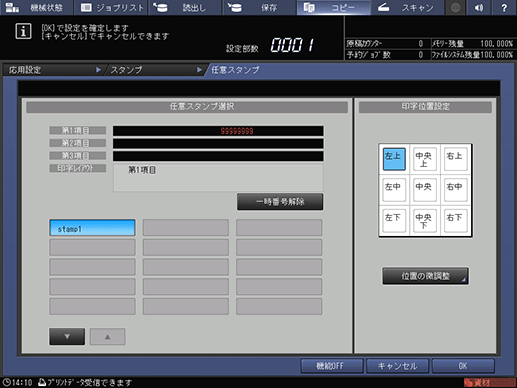Viewport: 517px width, 388px height.
Task: Set print position to 左中
Action: tap(394, 190)
